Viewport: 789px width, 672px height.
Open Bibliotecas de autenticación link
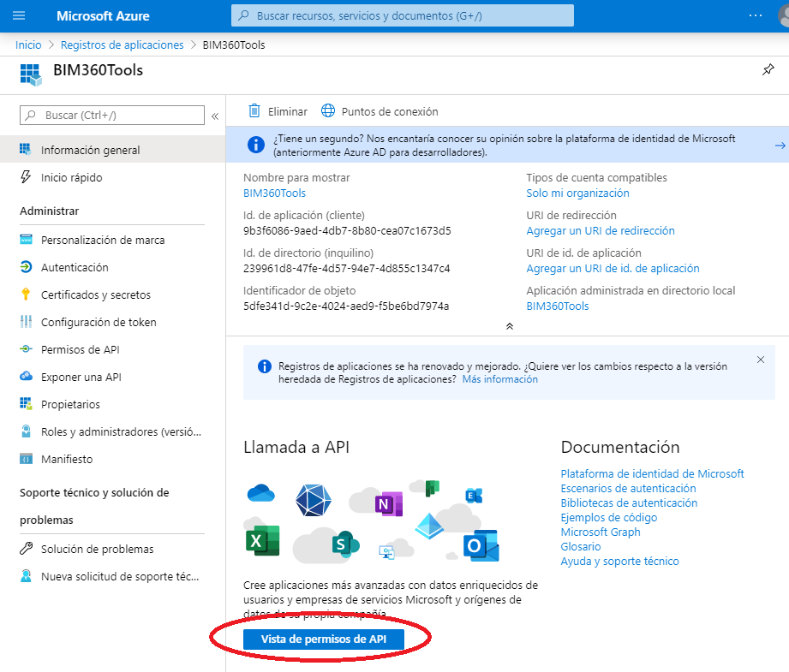point(629,503)
